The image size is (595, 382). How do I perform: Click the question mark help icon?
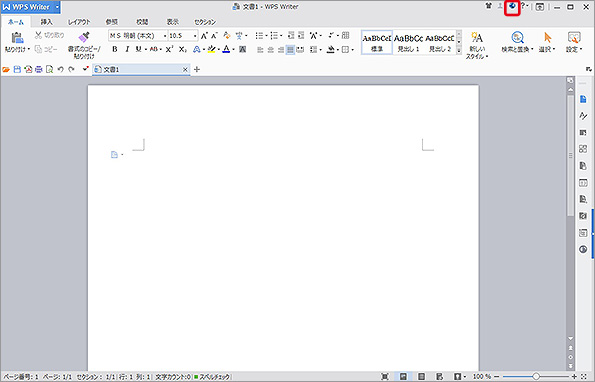point(523,6)
